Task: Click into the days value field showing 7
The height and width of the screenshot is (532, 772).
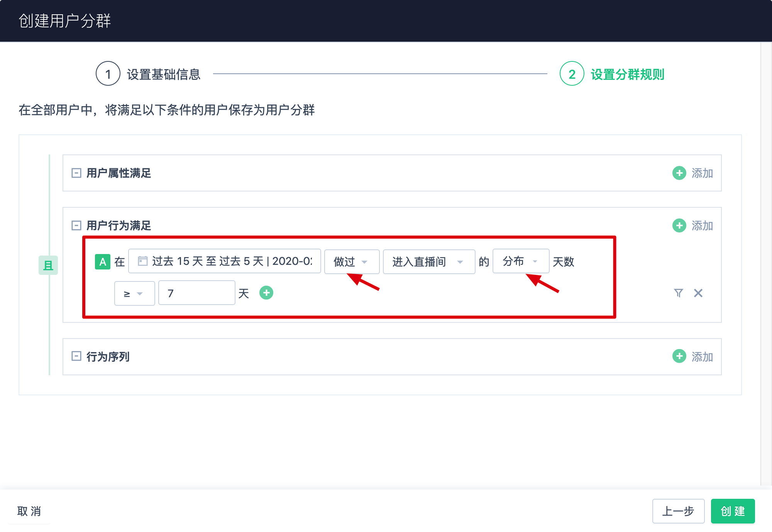Action: (196, 293)
